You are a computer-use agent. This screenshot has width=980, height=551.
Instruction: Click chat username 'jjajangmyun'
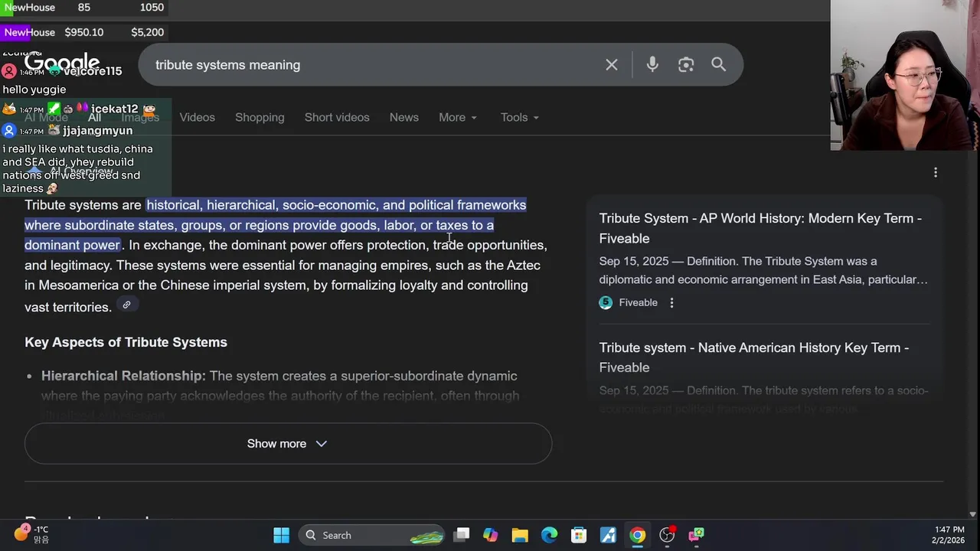pyautogui.click(x=97, y=131)
